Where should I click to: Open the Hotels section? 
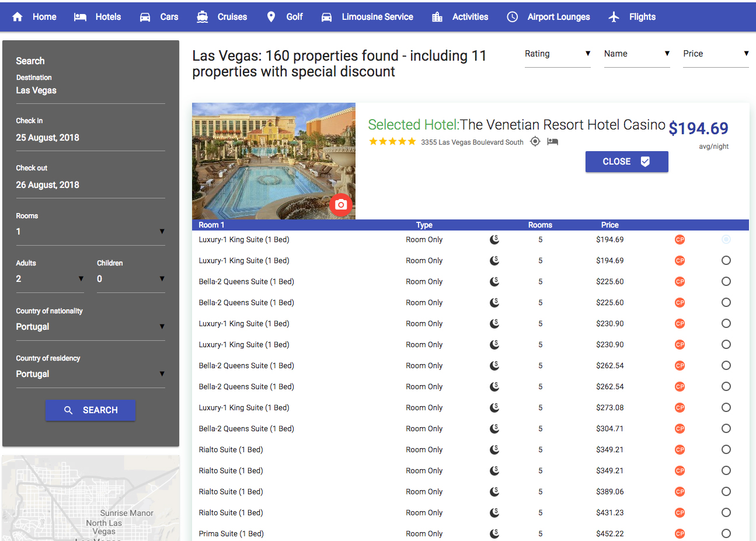tap(97, 17)
